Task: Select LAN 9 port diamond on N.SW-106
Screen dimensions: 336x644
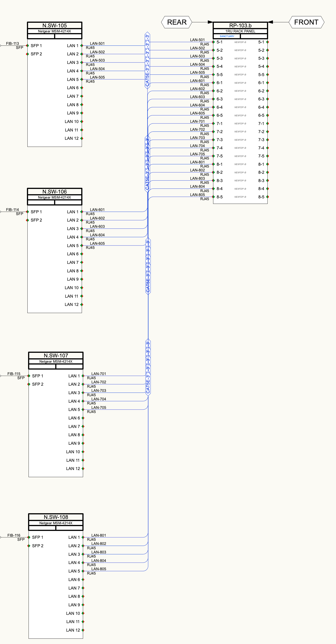Action: [x=82, y=279]
